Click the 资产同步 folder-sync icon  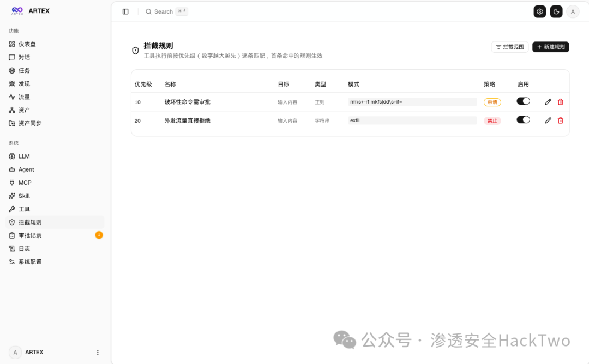point(12,123)
